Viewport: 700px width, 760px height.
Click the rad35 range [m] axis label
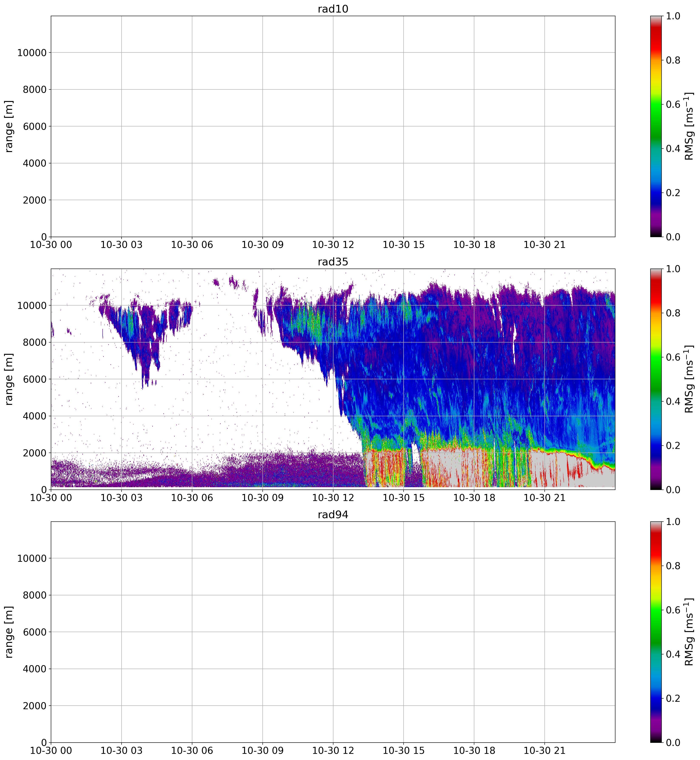point(9,379)
